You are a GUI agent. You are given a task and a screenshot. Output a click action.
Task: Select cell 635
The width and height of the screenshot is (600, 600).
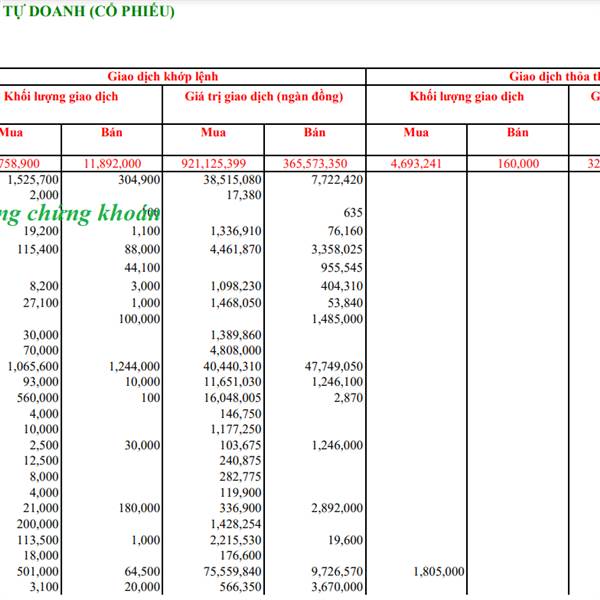tap(353, 212)
